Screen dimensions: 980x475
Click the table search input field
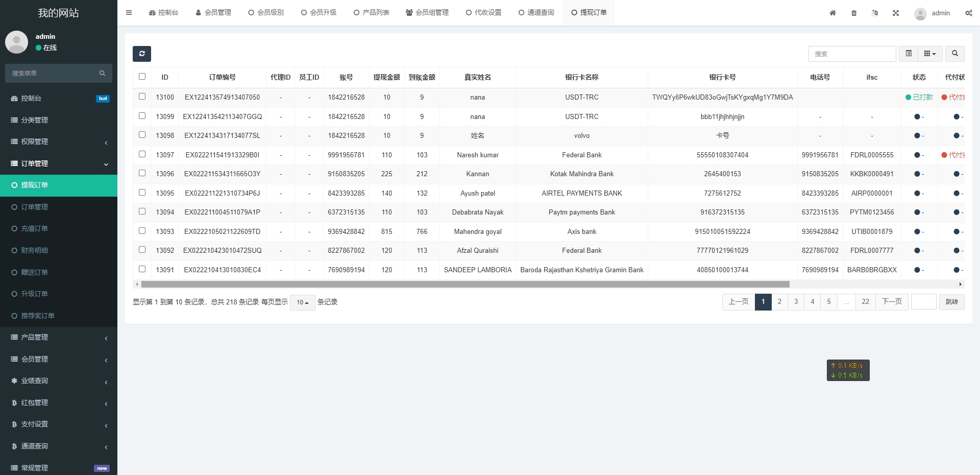(x=852, y=54)
